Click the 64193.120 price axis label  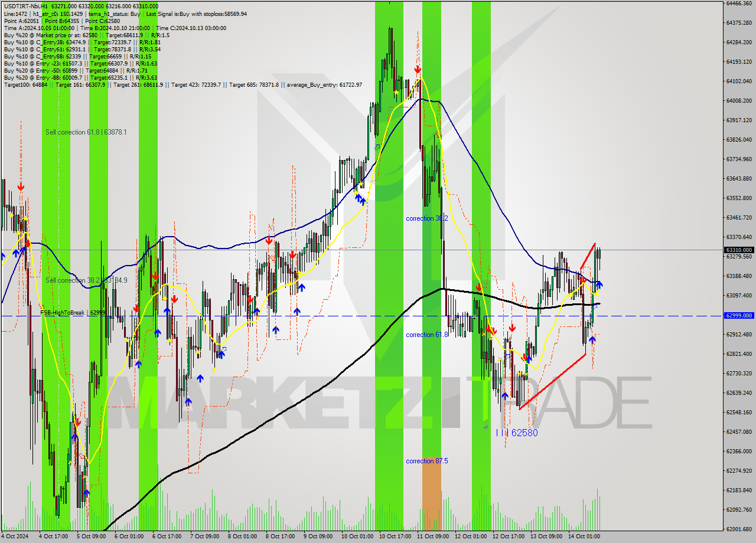pyautogui.click(x=738, y=61)
